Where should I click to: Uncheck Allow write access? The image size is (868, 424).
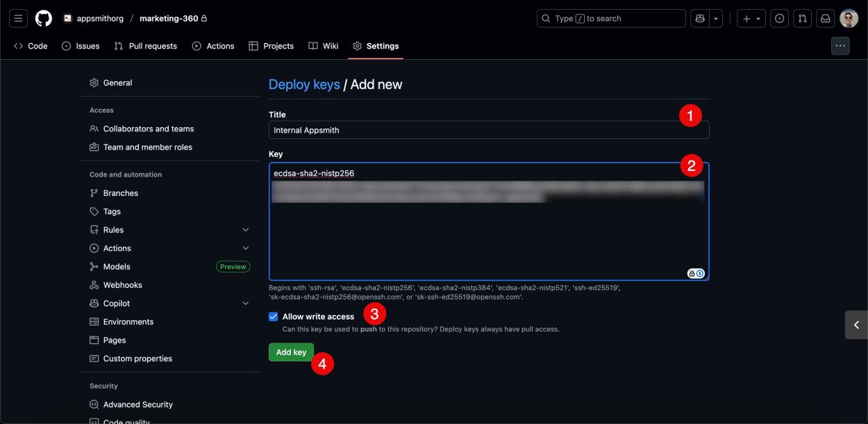[272, 316]
